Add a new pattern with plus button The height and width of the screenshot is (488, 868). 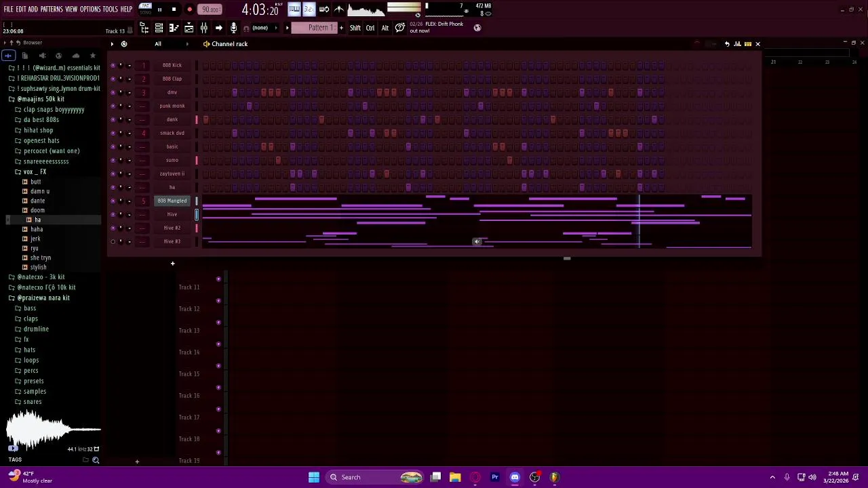[341, 28]
